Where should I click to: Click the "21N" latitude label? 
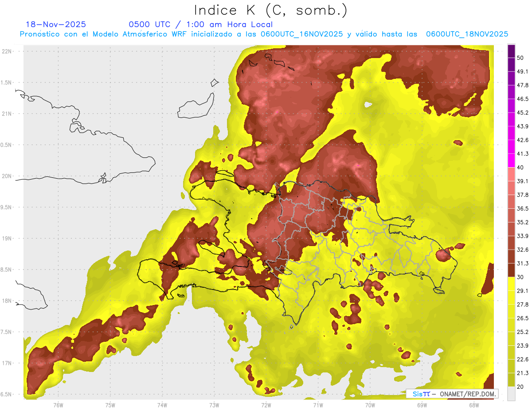point(7,114)
